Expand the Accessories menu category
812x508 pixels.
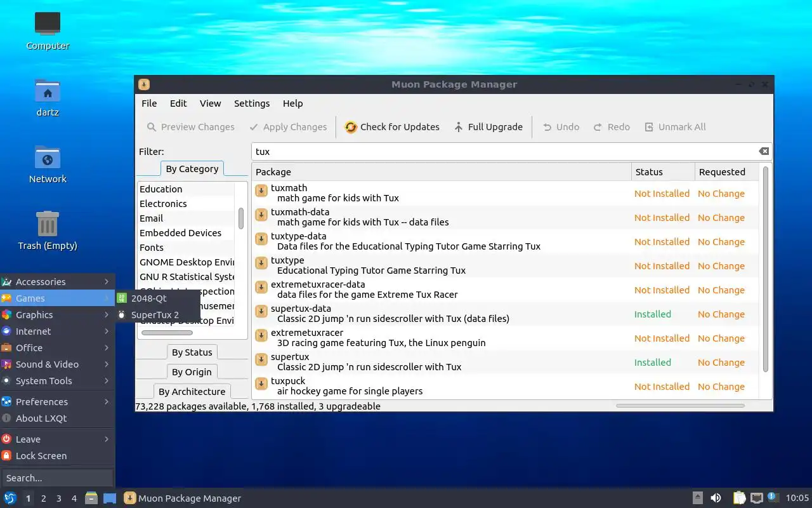(57, 282)
